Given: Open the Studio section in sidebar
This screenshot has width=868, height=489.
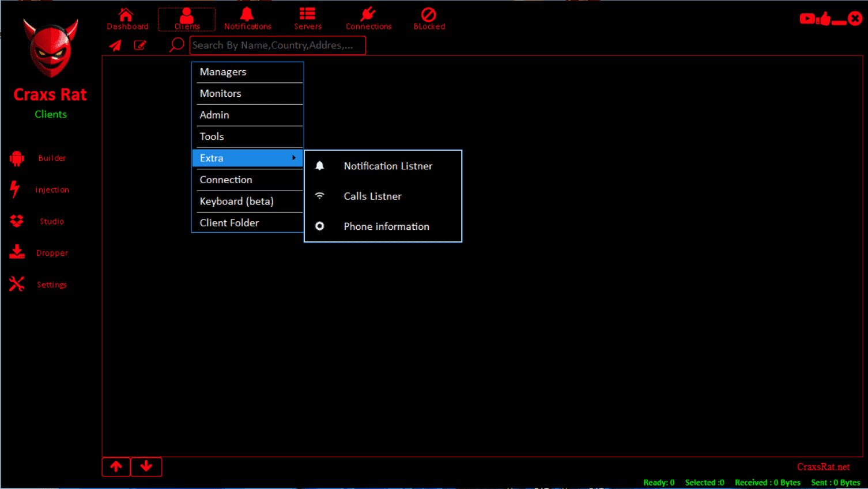Looking at the screenshot, I should [x=37, y=221].
